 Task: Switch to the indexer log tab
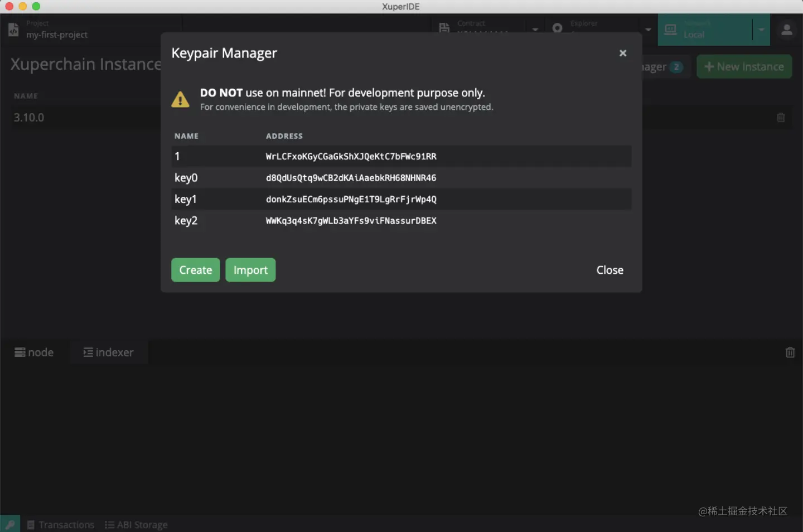coord(109,352)
